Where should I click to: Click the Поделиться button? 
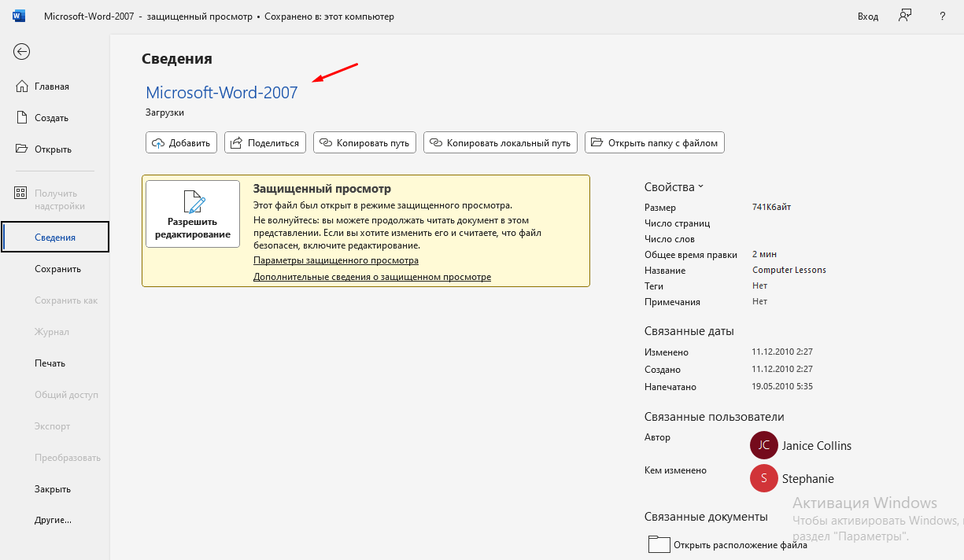(x=265, y=142)
